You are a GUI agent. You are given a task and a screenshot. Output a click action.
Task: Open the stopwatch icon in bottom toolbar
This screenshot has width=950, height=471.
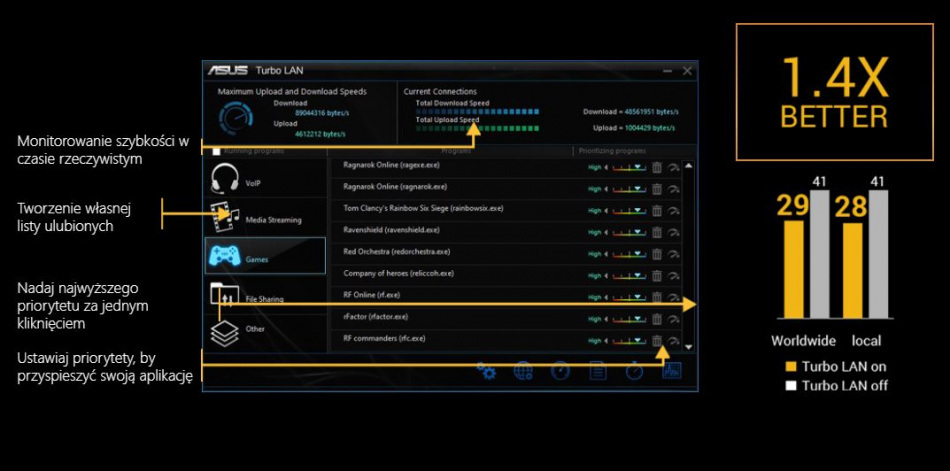click(x=634, y=371)
